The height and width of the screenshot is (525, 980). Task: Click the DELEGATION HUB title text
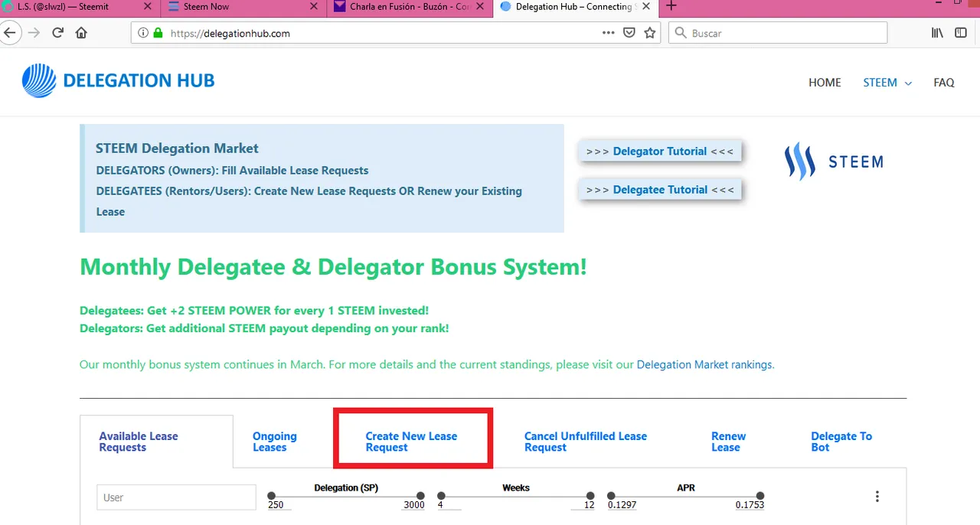[139, 80]
